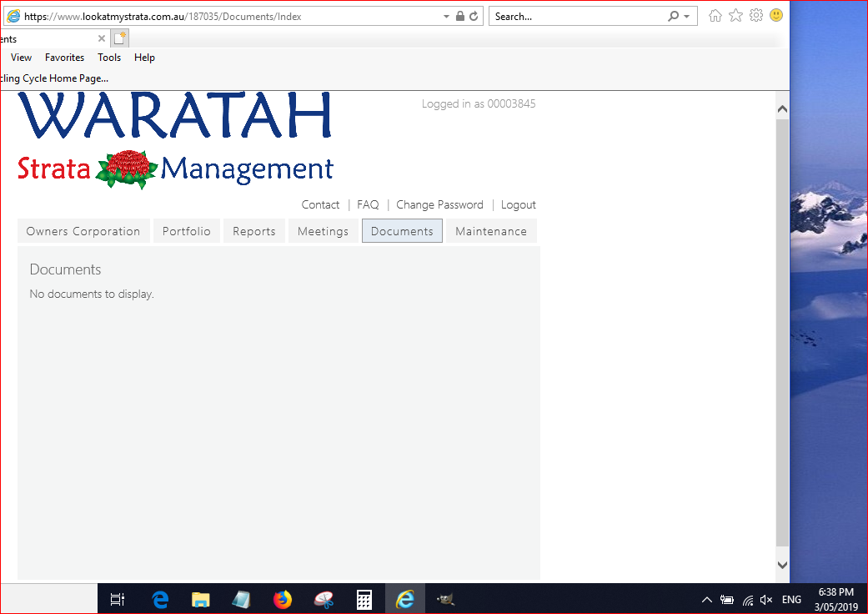Open the Cycle Home Page favorites bar link
This screenshot has height=614, width=868.
tap(54, 78)
